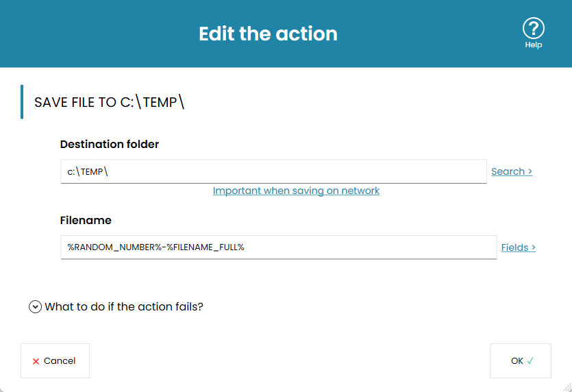Click the green checkmark on OK

tap(531, 360)
